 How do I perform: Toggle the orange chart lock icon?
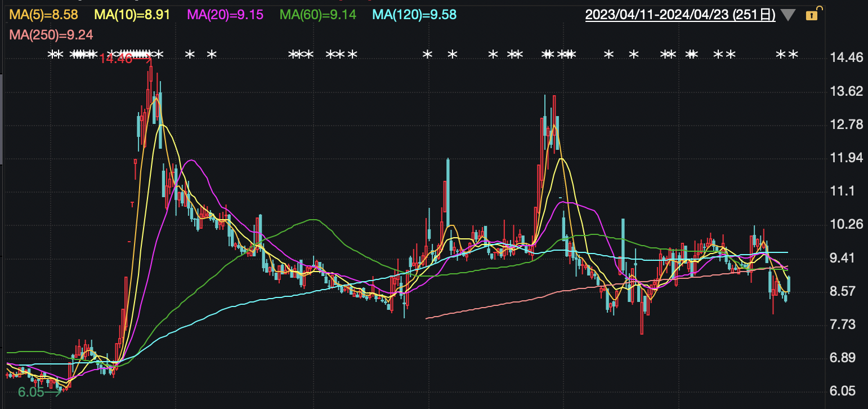pos(812,15)
